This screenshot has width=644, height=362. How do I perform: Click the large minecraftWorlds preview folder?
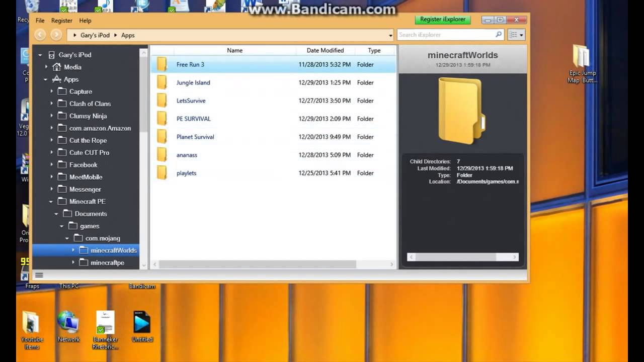[x=462, y=111]
